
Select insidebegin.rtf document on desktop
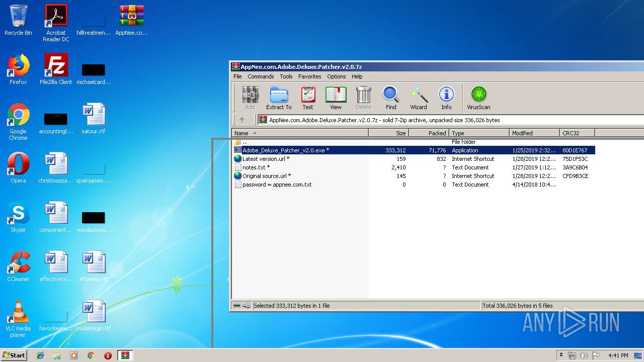tap(94, 316)
